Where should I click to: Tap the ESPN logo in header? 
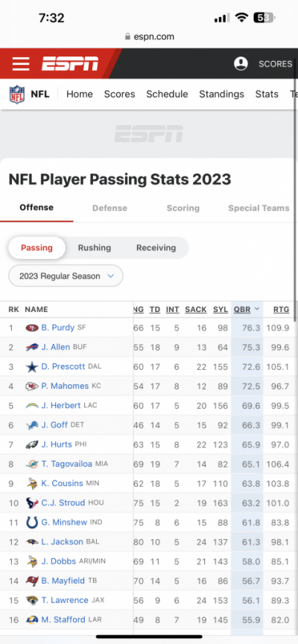pos(70,64)
